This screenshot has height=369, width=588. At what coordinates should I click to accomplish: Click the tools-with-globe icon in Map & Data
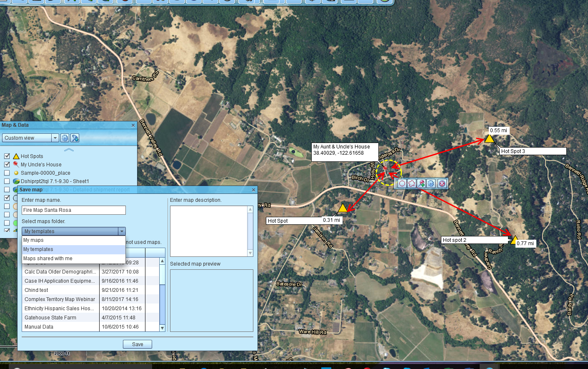coord(75,138)
